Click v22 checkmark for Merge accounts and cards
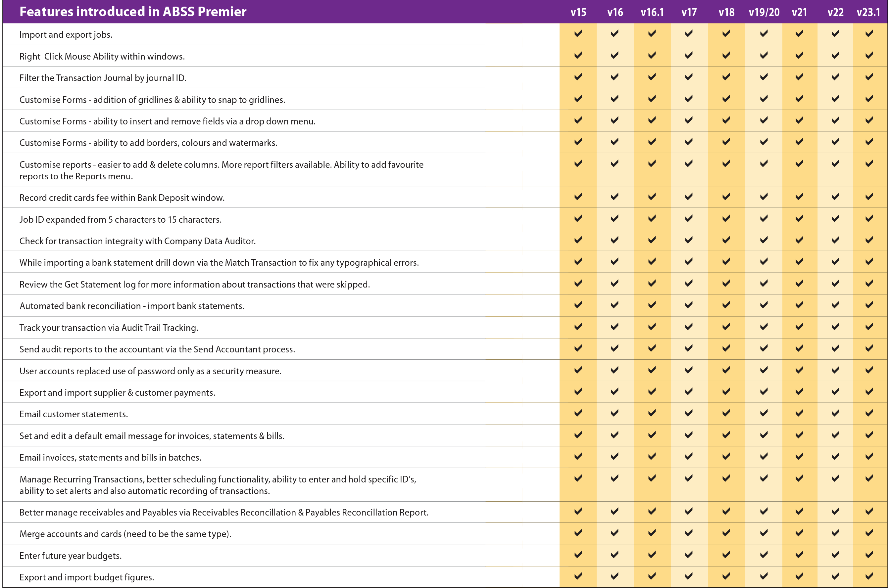This screenshot has width=889, height=588. [x=835, y=533]
